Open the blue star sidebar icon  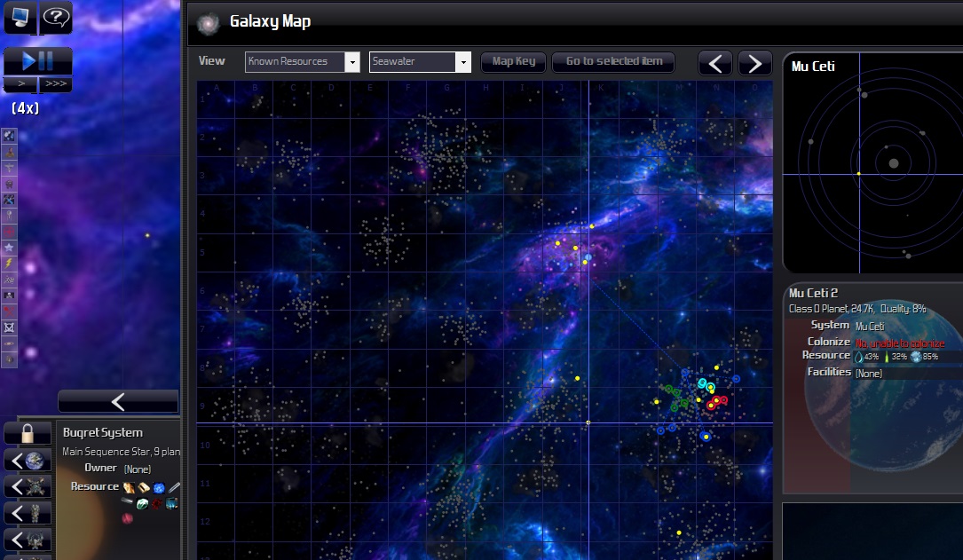pyautogui.click(x=9, y=248)
